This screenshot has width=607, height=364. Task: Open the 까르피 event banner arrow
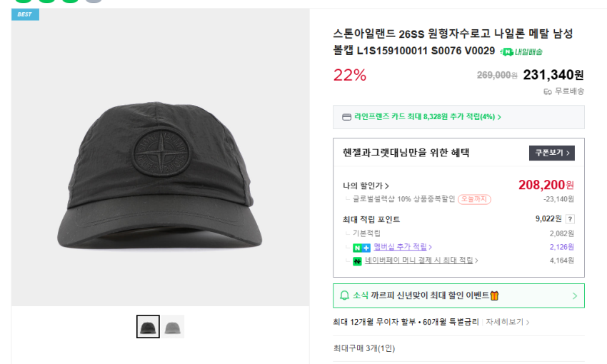(575, 295)
